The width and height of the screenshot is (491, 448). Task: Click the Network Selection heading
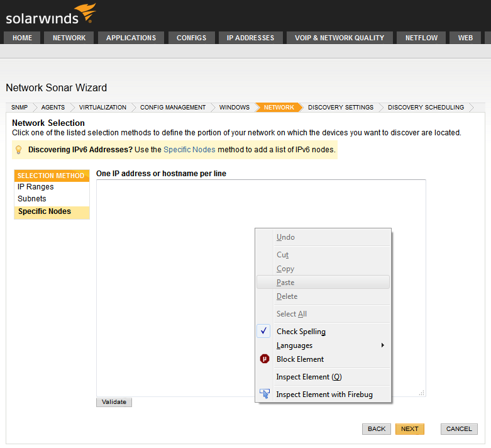[48, 123]
